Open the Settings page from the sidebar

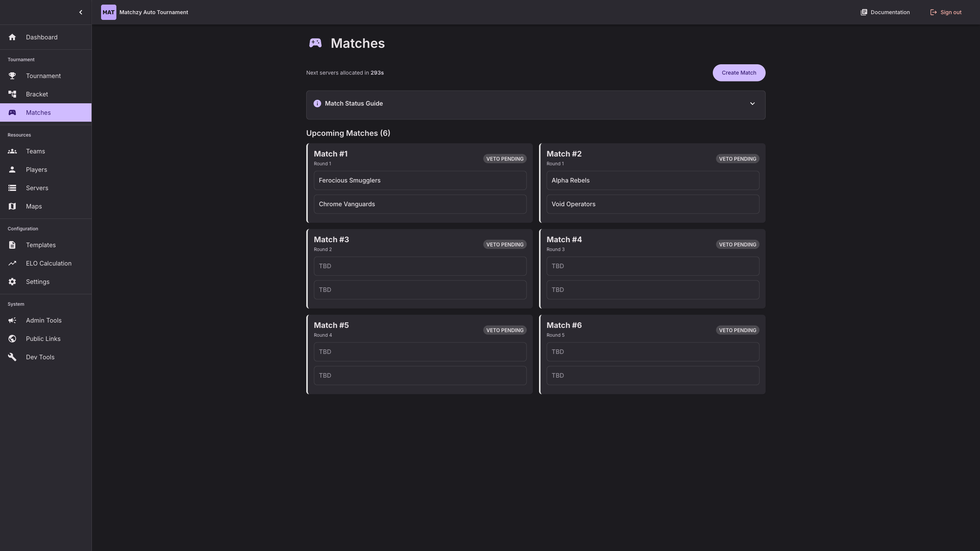pos(12,282)
